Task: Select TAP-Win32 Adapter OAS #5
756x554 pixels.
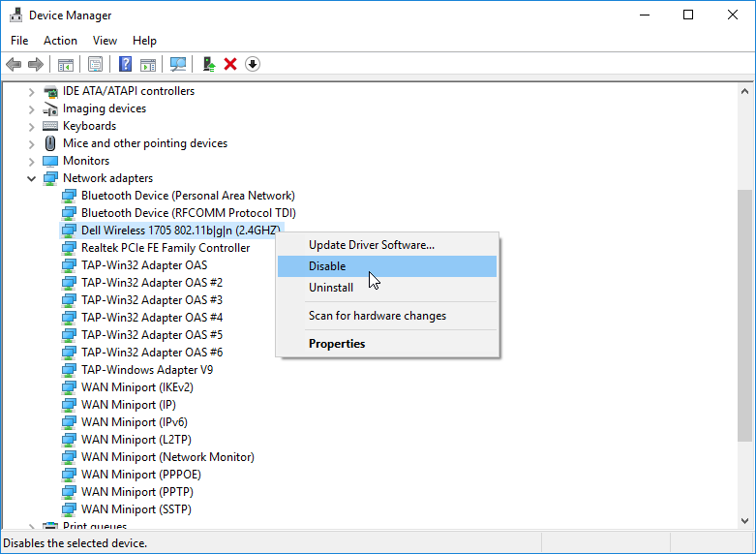Action: tap(152, 335)
